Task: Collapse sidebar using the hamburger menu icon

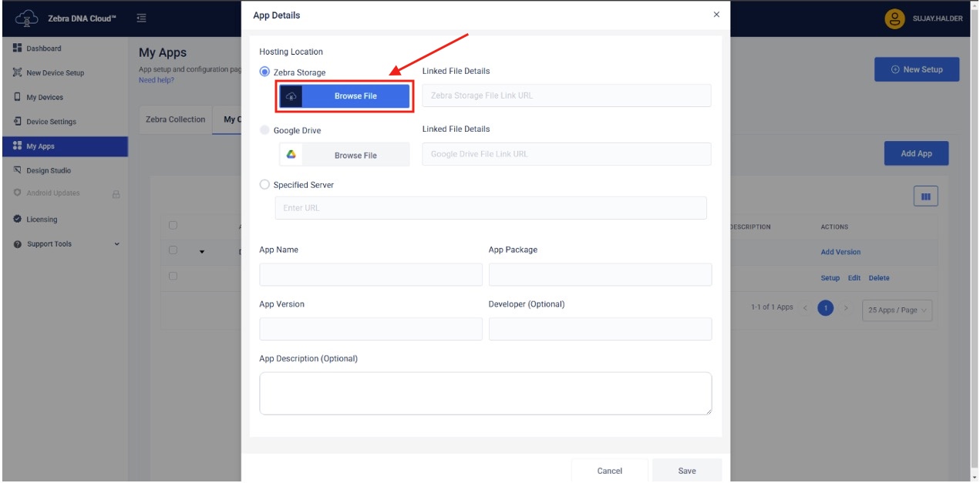Action: (142, 18)
